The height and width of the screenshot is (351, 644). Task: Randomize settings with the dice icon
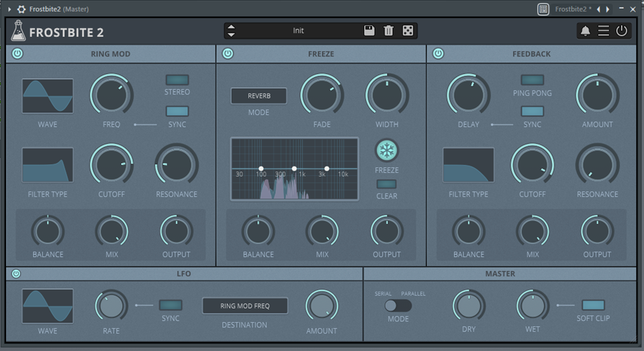click(408, 30)
